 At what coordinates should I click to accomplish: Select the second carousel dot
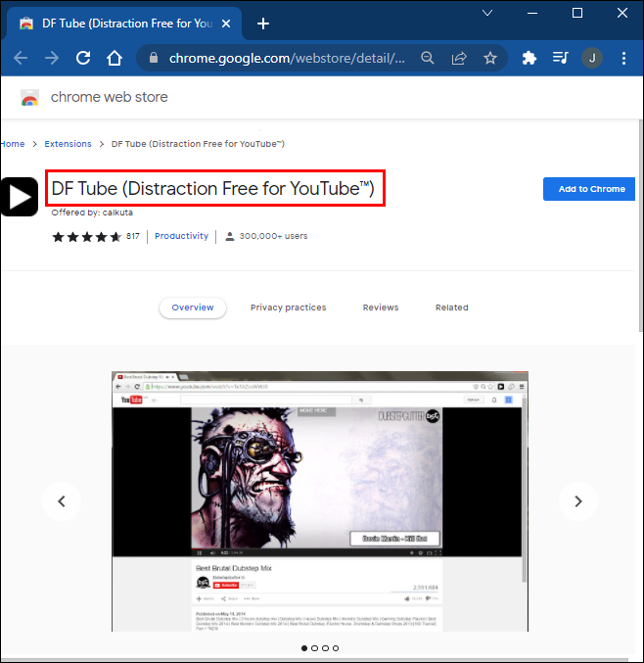point(314,648)
